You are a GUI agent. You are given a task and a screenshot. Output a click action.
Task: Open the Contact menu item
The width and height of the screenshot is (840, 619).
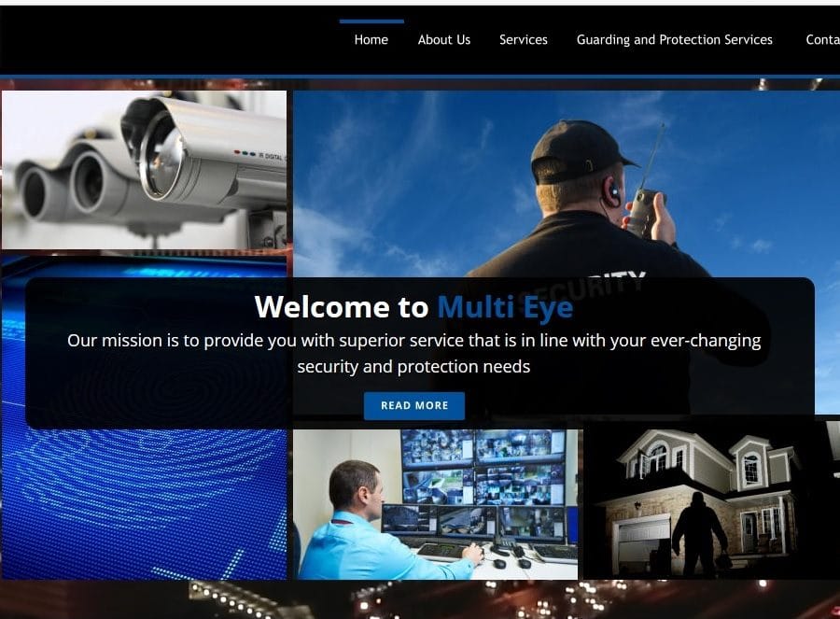coord(823,39)
